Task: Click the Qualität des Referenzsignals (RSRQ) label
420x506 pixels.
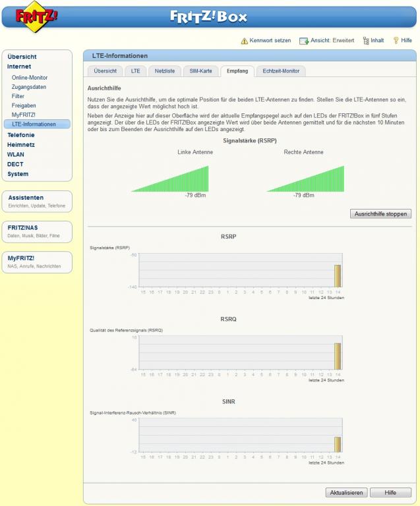Action: (x=126, y=330)
